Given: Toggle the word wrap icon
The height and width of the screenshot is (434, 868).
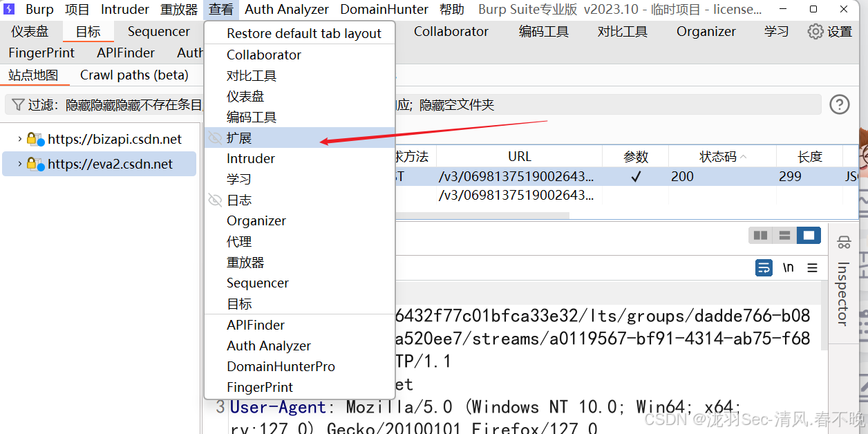Looking at the screenshot, I should coord(764,267).
